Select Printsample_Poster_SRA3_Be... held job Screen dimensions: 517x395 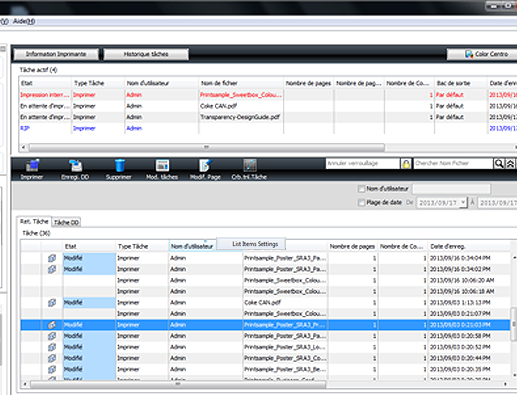coord(265,369)
